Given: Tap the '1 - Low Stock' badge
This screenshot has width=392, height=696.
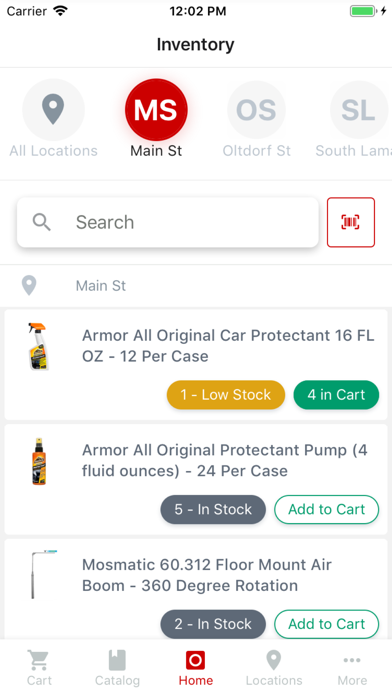Looking at the screenshot, I should [226, 395].
